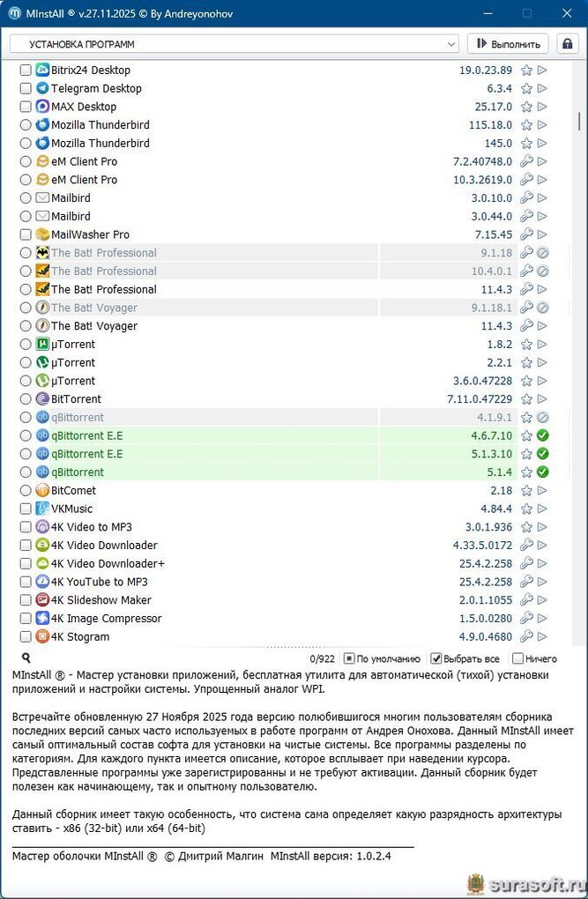Screen dimensions: 588x899
Task: Check the "Ничего" option
Action: tap(517, 658)
